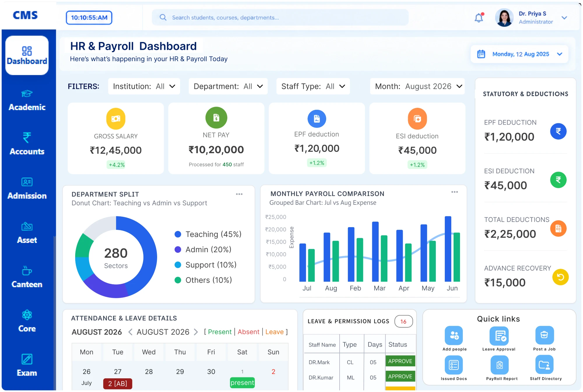Viewport: 583px width, 392px height.
Task: Approve DR.Kumar's leave request
Action: point(400,376)
